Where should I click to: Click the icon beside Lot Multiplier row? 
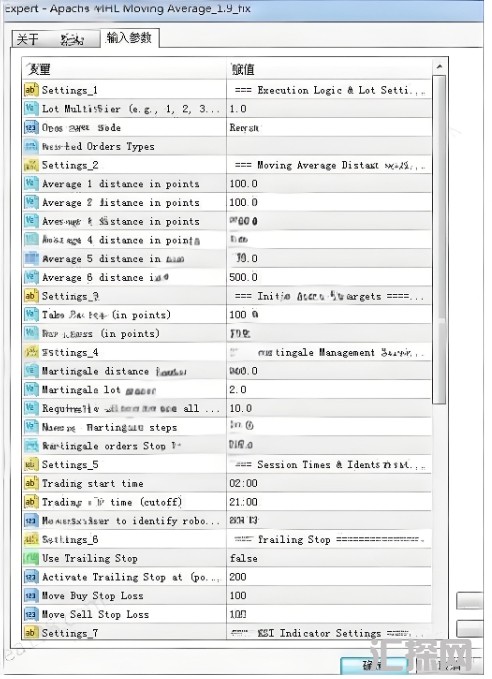[31, 108]
